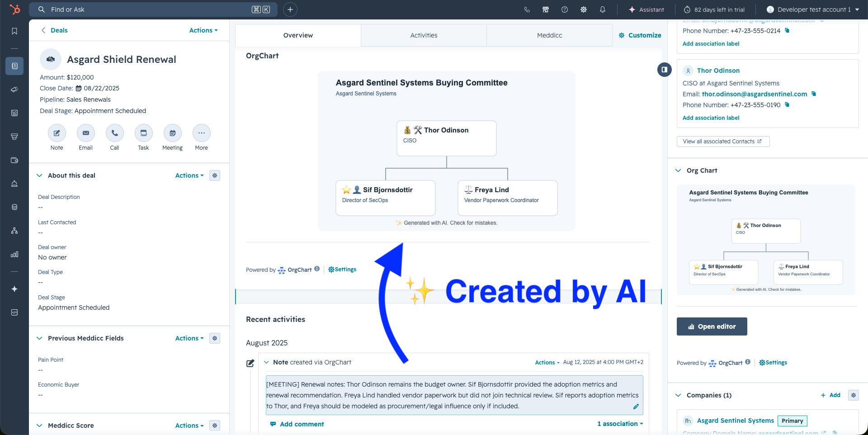Open OrgChart Settings link in right sidebar
Screen dimensions: 868x435
(x=773, y=363)
